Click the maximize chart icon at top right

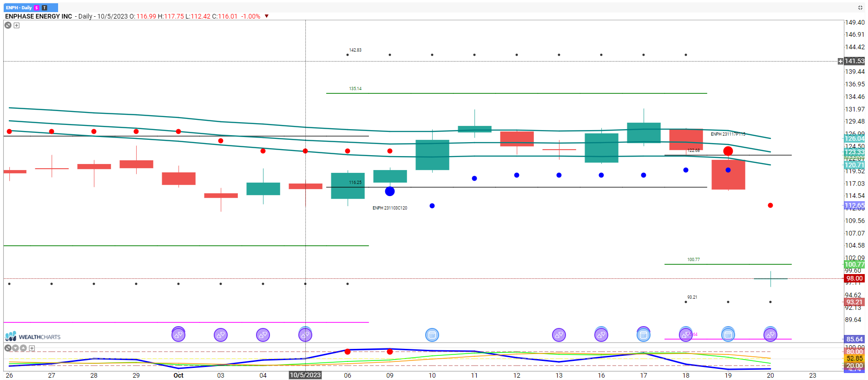860,7
